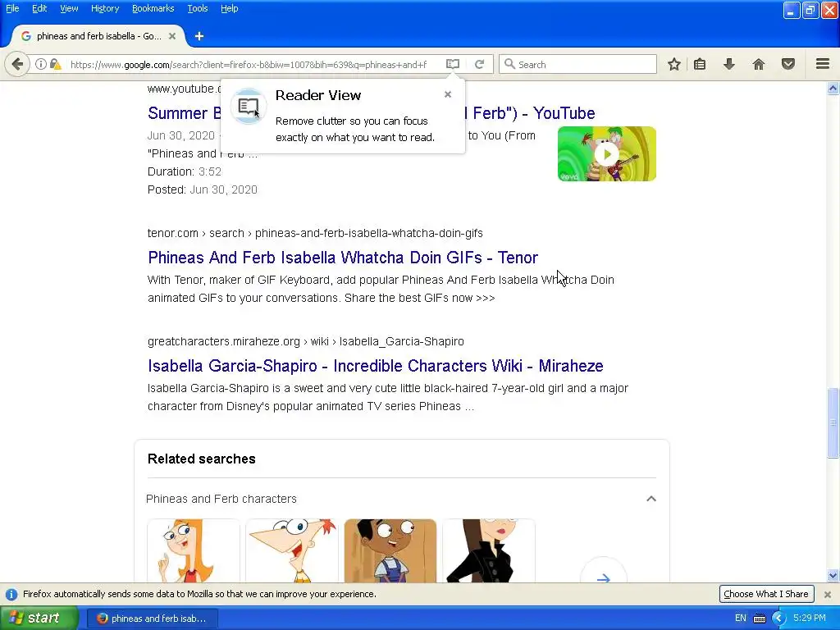This screenshot has height=630, width=840.
Task: Click the scrollbar down arrow
Action: tap(833, 576)
